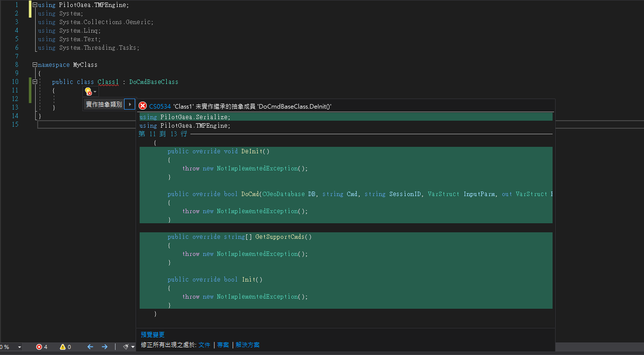The height and width of the screenshot is (355, 644).
Task: Collapse the using directives region on line 1
Action: 34,5
